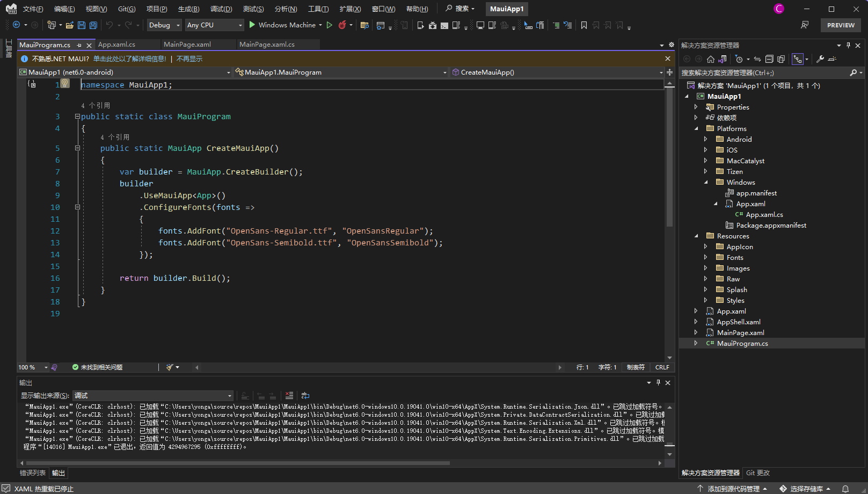This screenshot has height=494, width=868.
Task: Click the 不再显示 link in info bar
Action: tap(189, 59)
